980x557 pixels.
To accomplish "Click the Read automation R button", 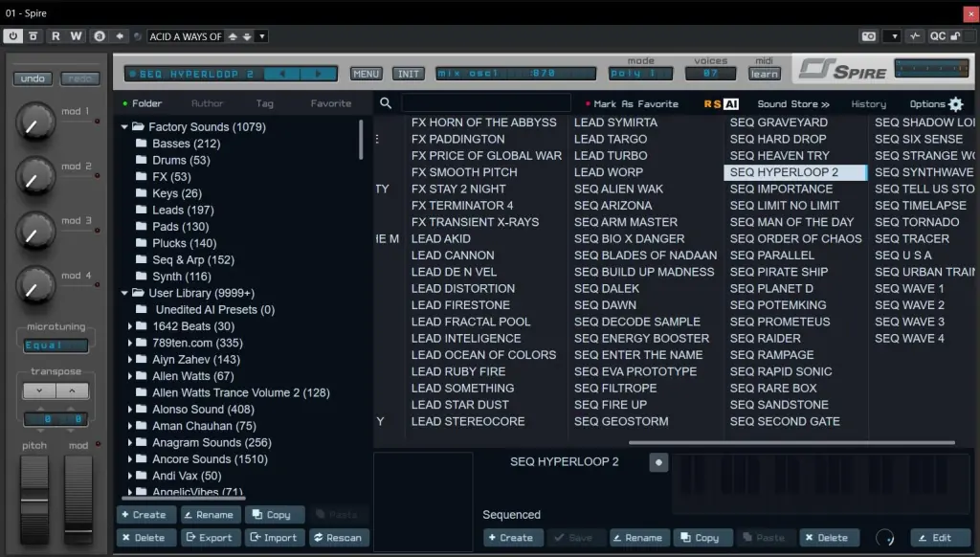I will [x=56, y=36].
